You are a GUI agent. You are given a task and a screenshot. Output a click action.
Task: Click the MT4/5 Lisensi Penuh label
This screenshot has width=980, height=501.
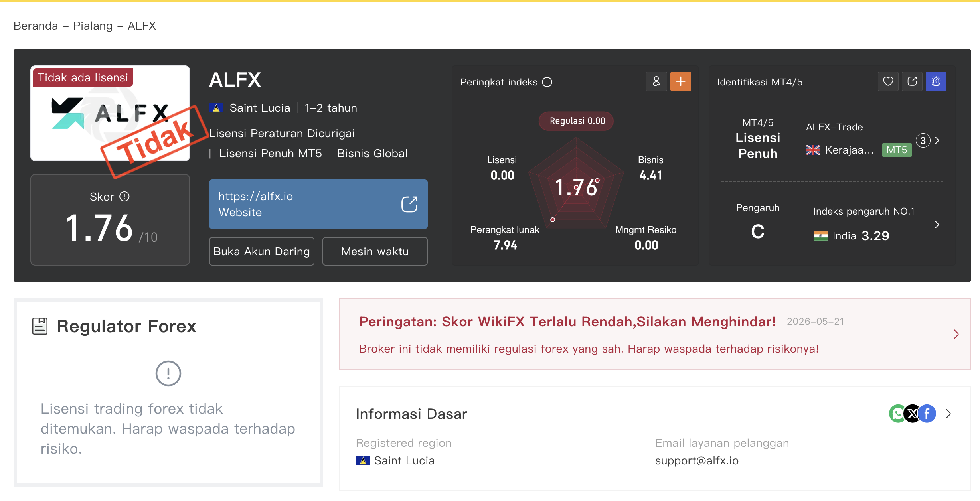[x=758, y=138]
